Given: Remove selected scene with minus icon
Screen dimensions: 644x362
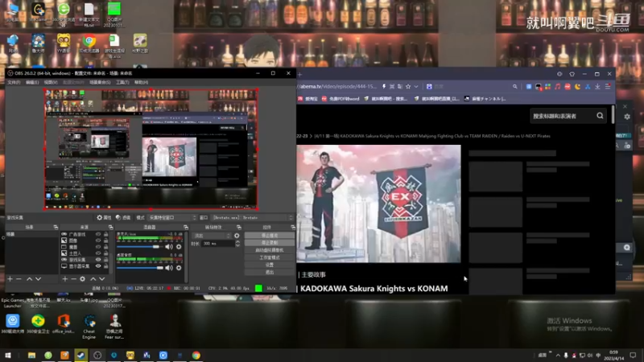Looking at the screenshot, I should (19, 278).
